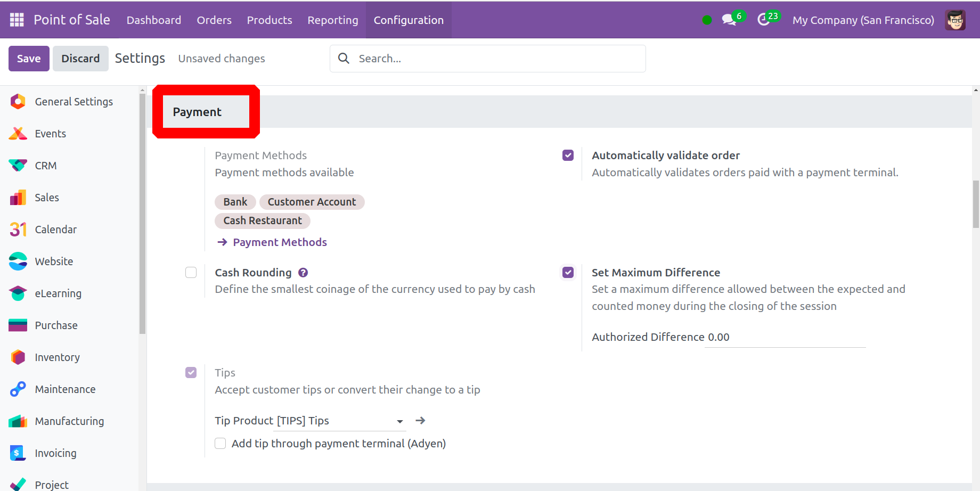980x491 pixels.
Task: Click the Cash Rounding help icon
Action: point(303,273)
